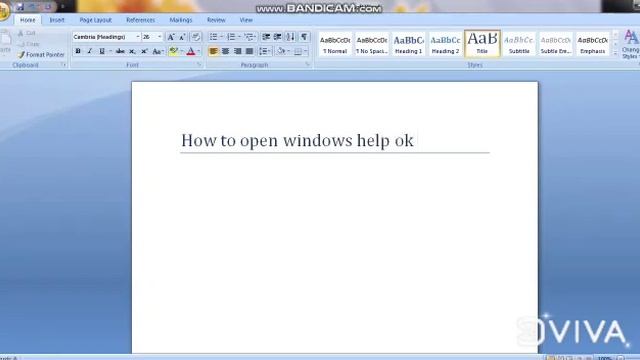Justify the paragraph text
Screen dimensions: 640x360
click(249, 51)
